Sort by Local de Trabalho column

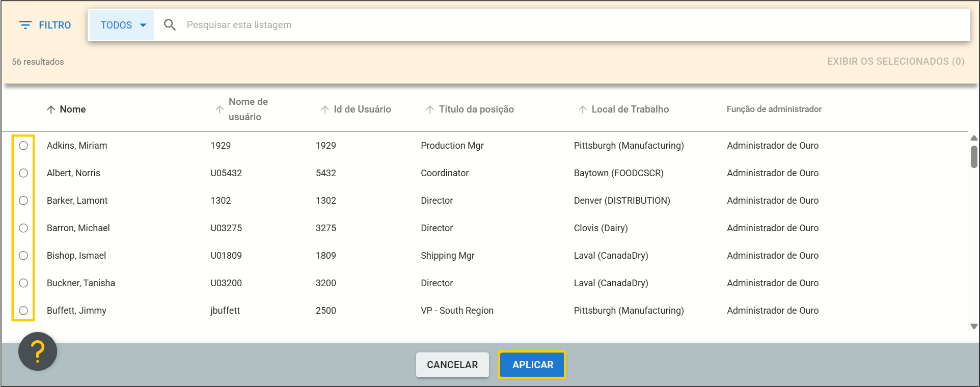pyautogui.click(x=630, y=109)
